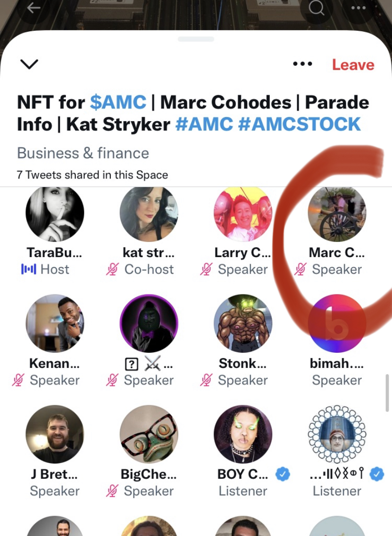The image size is (392, 536).
Task: Tap BOY C verified badge
Action: pos(283,474)
